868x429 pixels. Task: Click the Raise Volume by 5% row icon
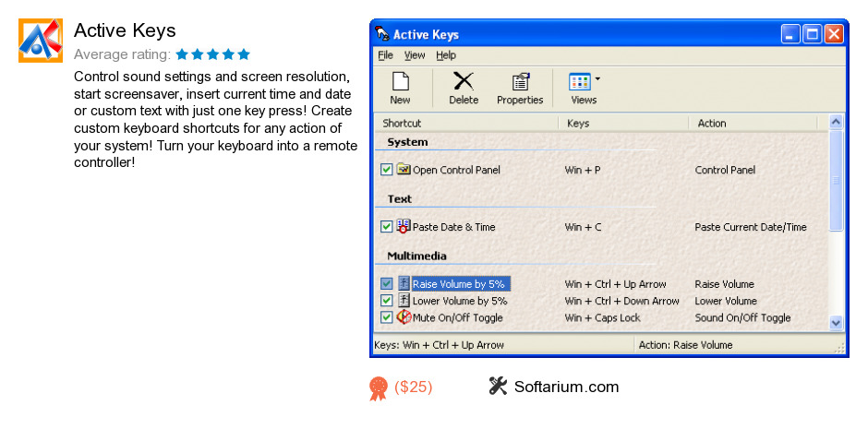coord(404,283)
